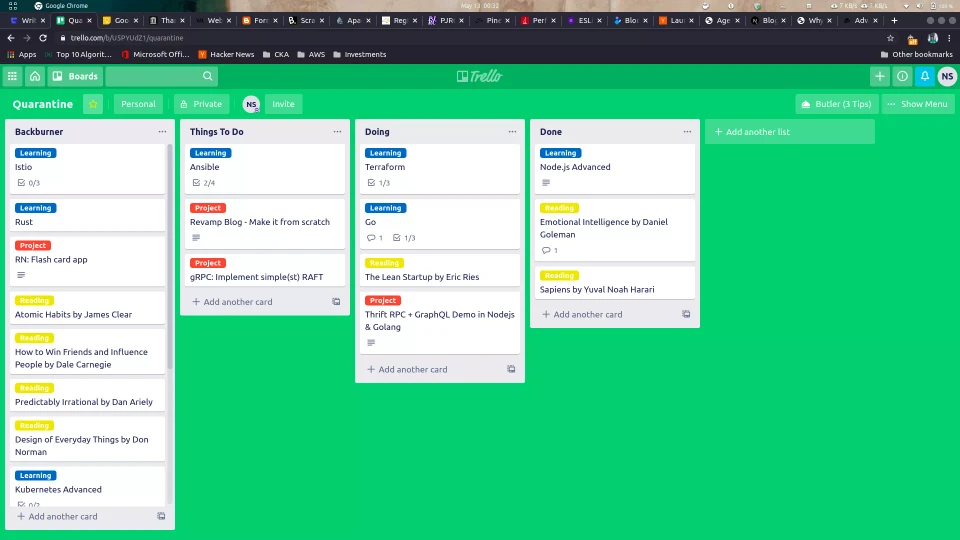Open Butler (3 Tips)
The image size is (960, 540).
click(x=836, y=104)
